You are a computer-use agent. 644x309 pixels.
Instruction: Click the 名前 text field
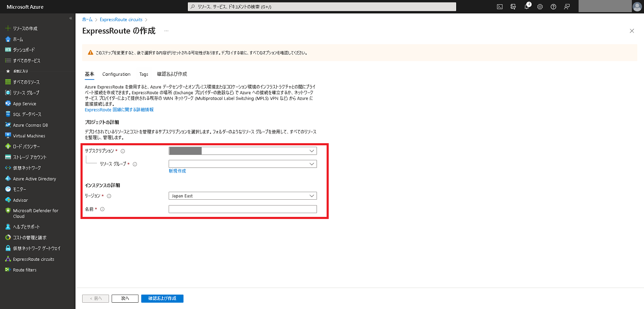click(x=243, y=209)
